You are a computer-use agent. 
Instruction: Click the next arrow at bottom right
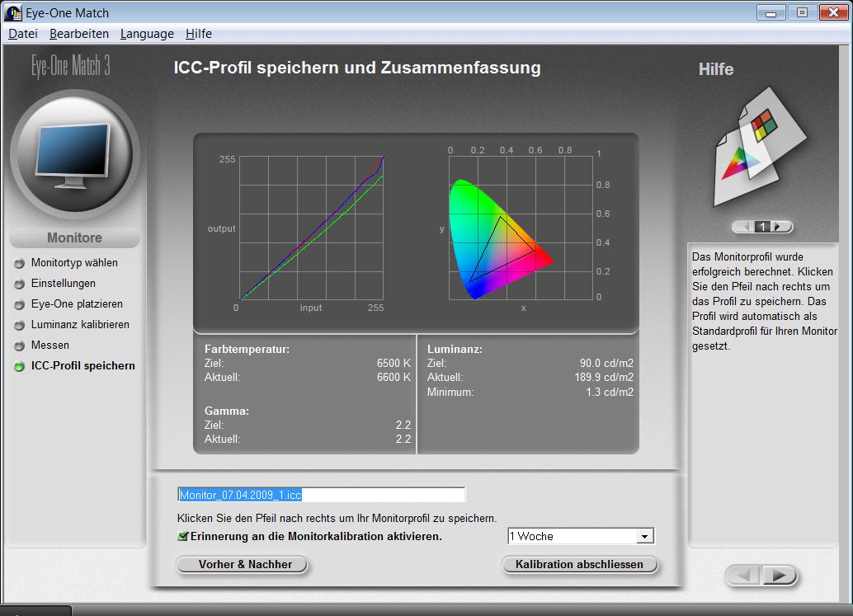[779, 575]
